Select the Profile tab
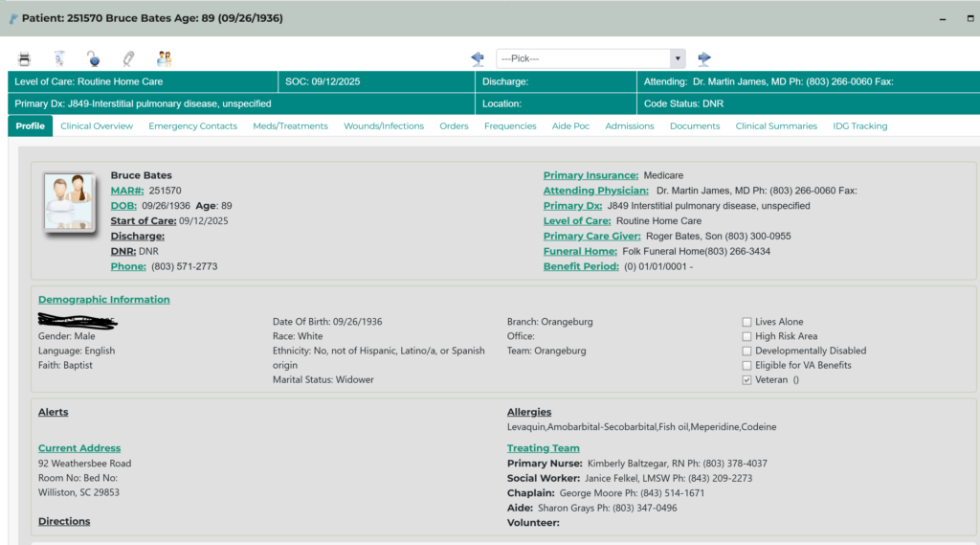The width and height of the screenshot is (980, 545). pyautogui.click(x=30, y=125)
